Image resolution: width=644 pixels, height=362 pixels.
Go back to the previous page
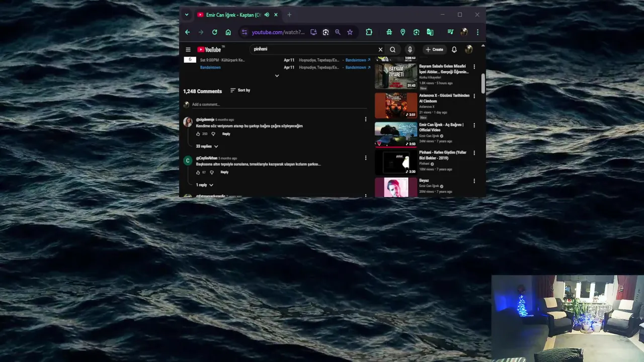[187, 32]
